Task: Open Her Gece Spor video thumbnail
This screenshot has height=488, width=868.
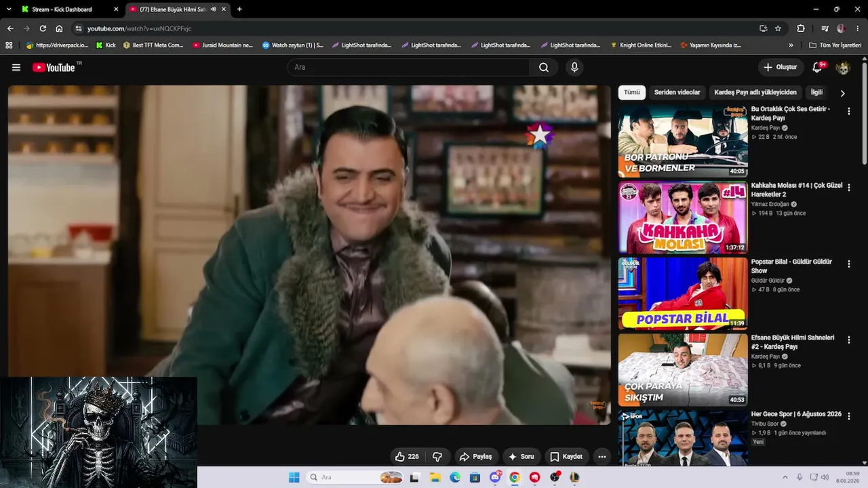Action: [683, 438]
